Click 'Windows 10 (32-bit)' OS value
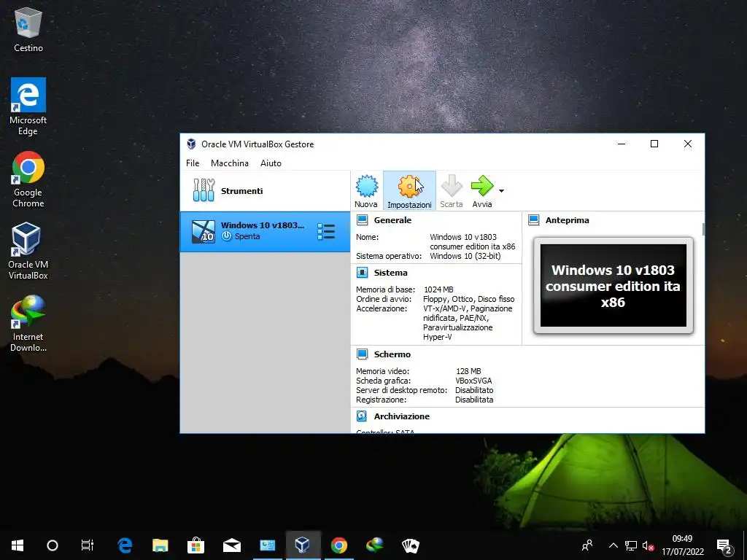The image size is (747, 560). pos(465,256)
